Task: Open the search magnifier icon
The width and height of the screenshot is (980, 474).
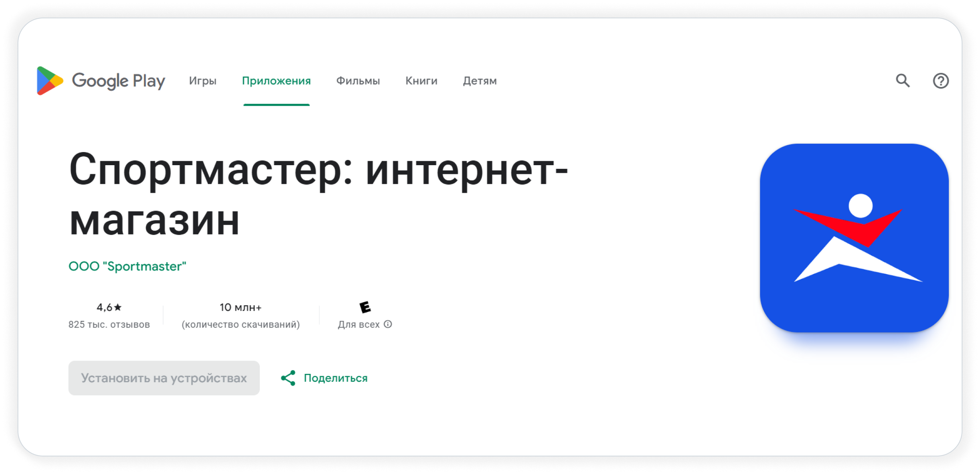Action: point(903,81)
